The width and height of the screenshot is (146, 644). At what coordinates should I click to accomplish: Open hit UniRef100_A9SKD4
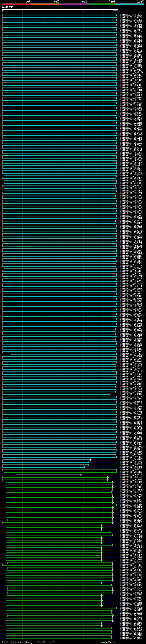[x=131, y=25]
